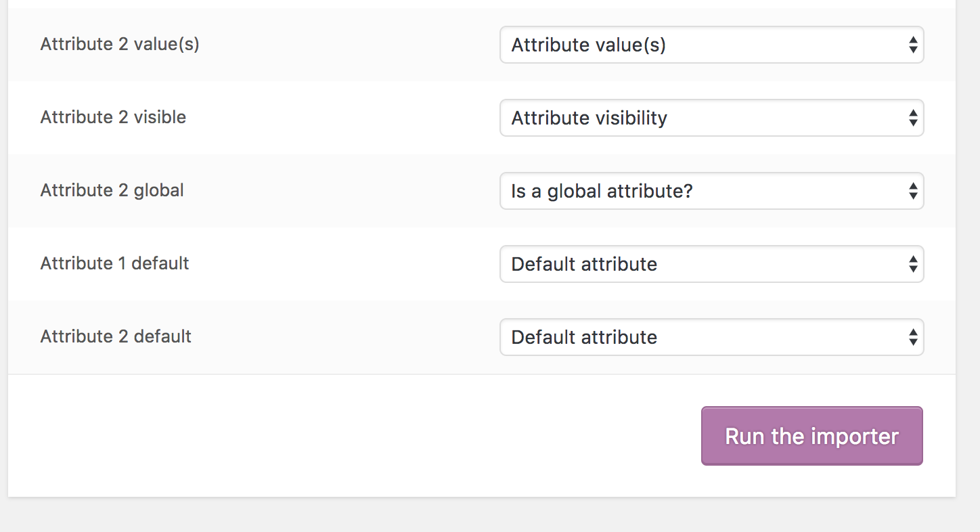Click the "Attribute 2 value(s)" label text

120,44
